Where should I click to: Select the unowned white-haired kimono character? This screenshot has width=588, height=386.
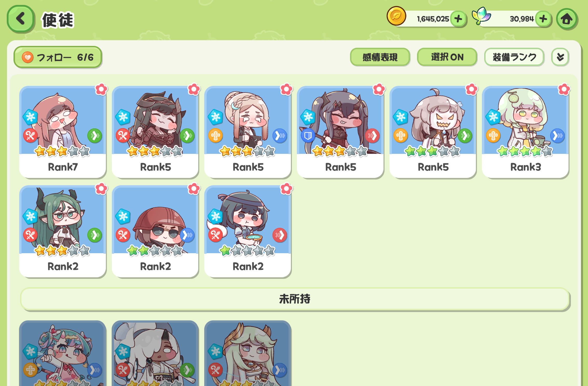tap(155, 353)
